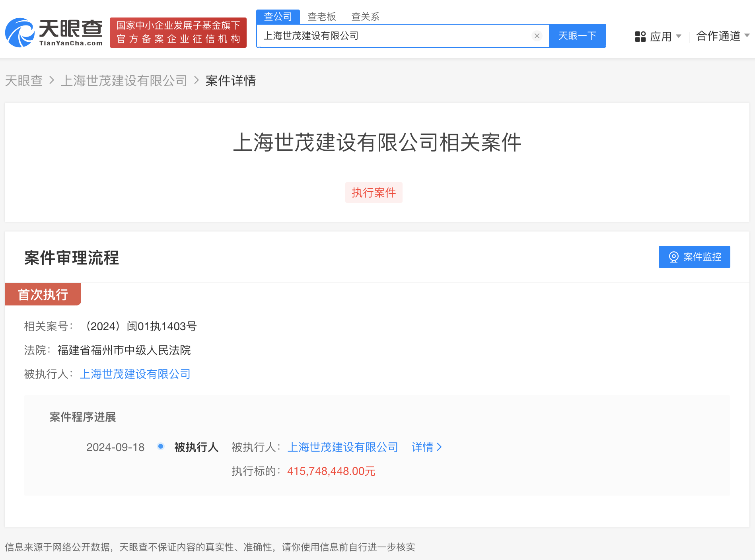Click the 执行案件 red tag
The height and width of the screenshot is (560, 755).
pos(374,192)
